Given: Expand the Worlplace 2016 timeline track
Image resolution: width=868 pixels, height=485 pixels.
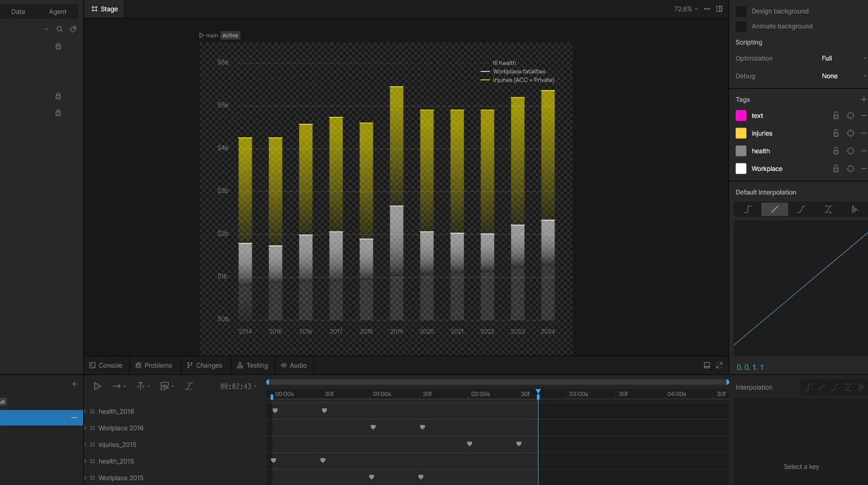Looking at the screenshot, I should [86, 428].
